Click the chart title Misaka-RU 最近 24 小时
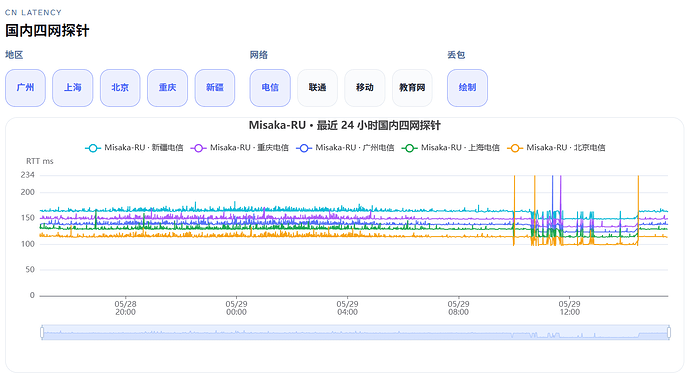The height and width of the screenshot is (377, 690). click(345, 125)
